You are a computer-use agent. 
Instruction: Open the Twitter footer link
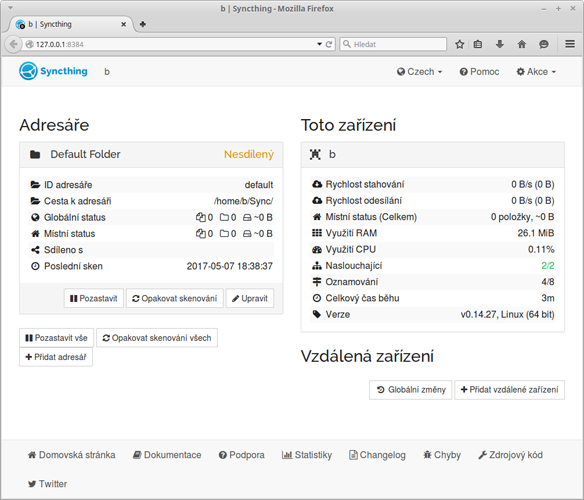click(47, 484)
